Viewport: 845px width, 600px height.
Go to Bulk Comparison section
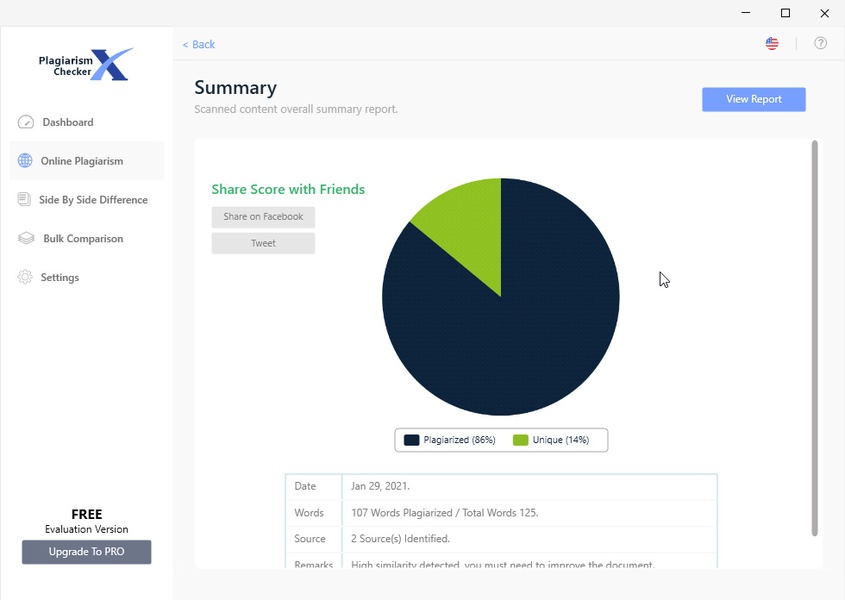pos(83,239)
